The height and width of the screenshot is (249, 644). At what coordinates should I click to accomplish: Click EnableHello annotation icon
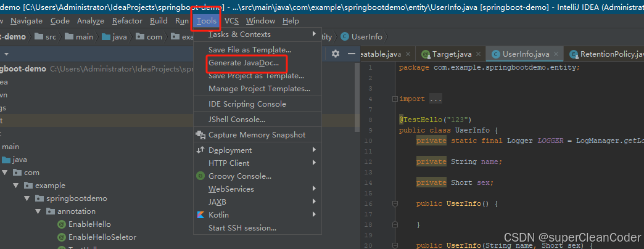(62, 224)
